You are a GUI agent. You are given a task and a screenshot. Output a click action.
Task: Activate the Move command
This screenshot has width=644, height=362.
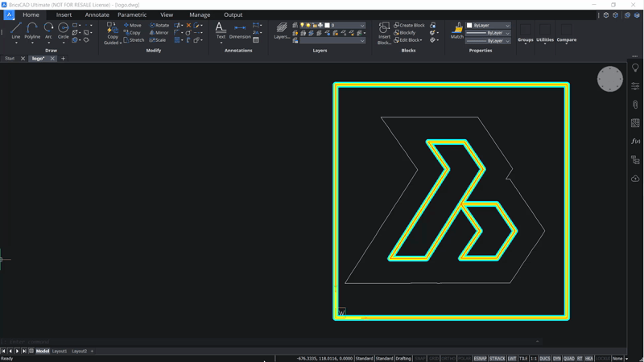[132, 25]
